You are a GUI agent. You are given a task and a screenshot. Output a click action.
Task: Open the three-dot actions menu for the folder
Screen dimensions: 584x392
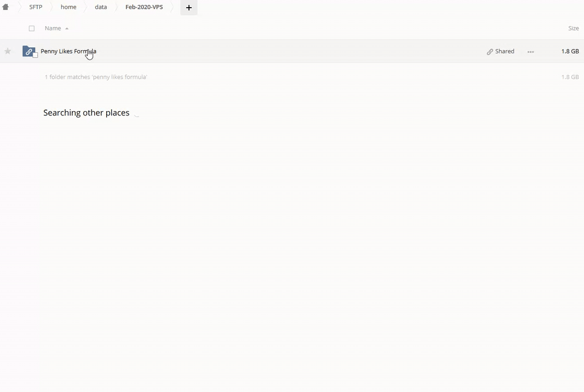click(x=531, y=52)
